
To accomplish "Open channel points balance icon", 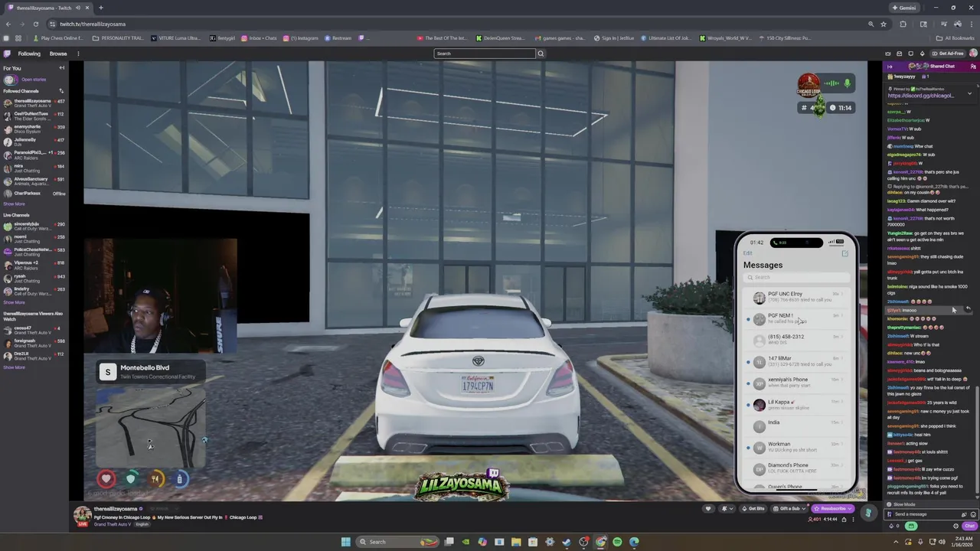I will tap(893, 526).
